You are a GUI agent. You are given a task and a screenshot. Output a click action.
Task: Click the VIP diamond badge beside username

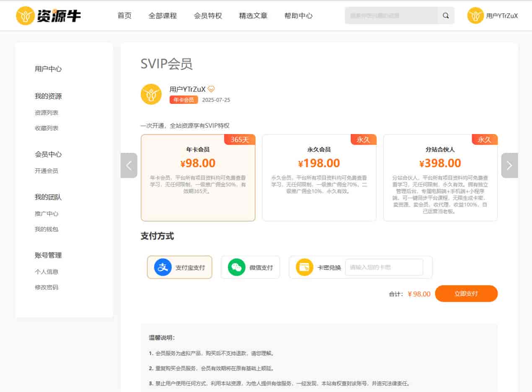point(211,89)
